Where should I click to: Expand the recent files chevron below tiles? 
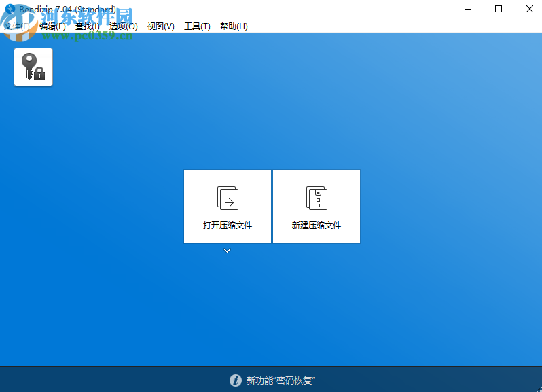(227, 251)
